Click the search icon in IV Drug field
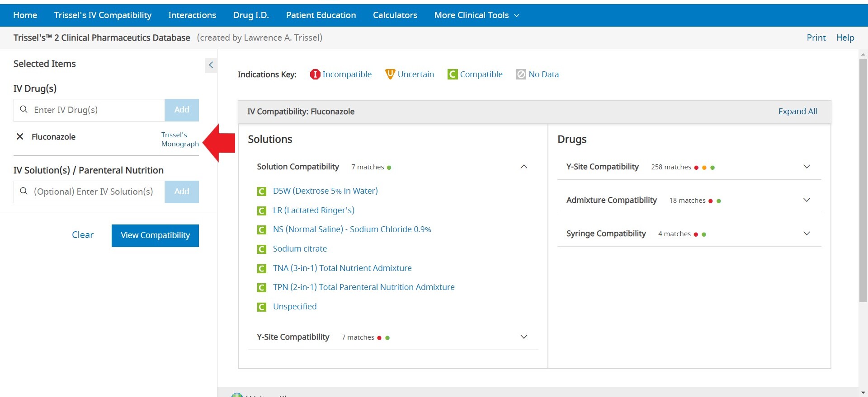The image size is (868, 397). click(24, 110)
